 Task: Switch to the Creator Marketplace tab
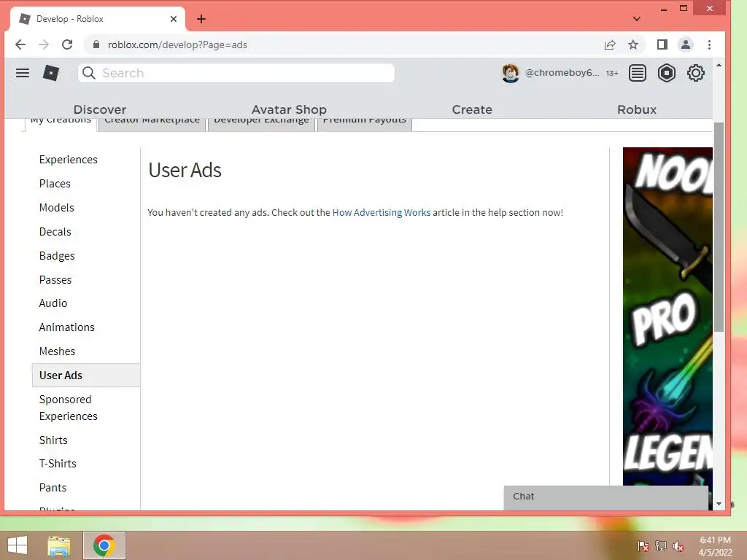152,123
